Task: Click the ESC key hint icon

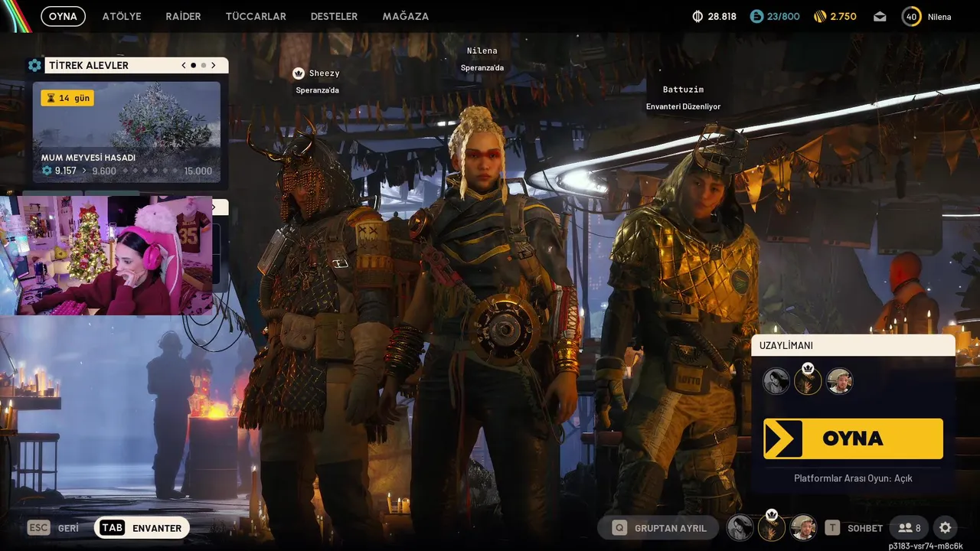Action: 38,528
